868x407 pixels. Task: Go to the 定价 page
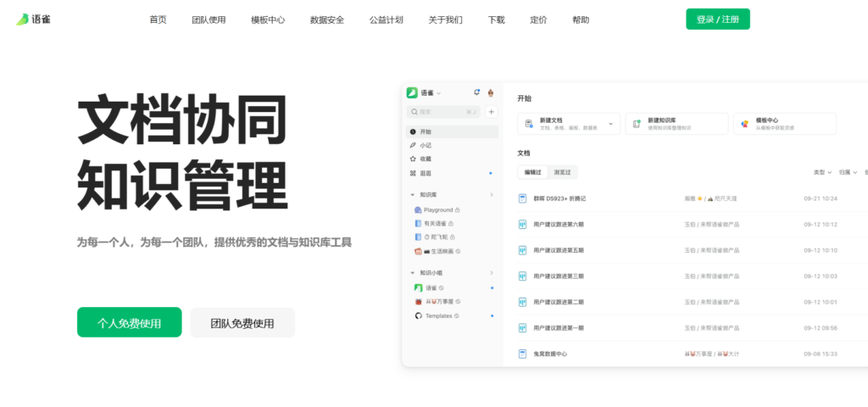point(538,20)
